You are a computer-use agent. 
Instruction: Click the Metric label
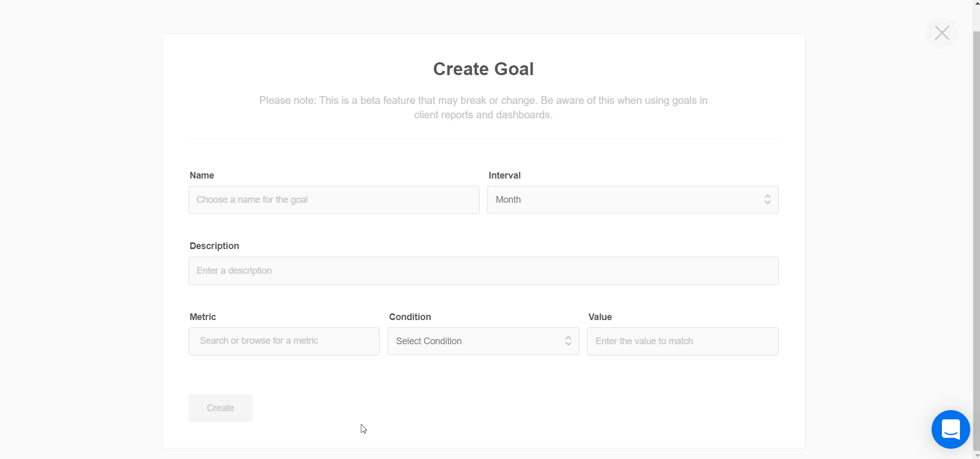pyautogui.click(x=203, y=317)
